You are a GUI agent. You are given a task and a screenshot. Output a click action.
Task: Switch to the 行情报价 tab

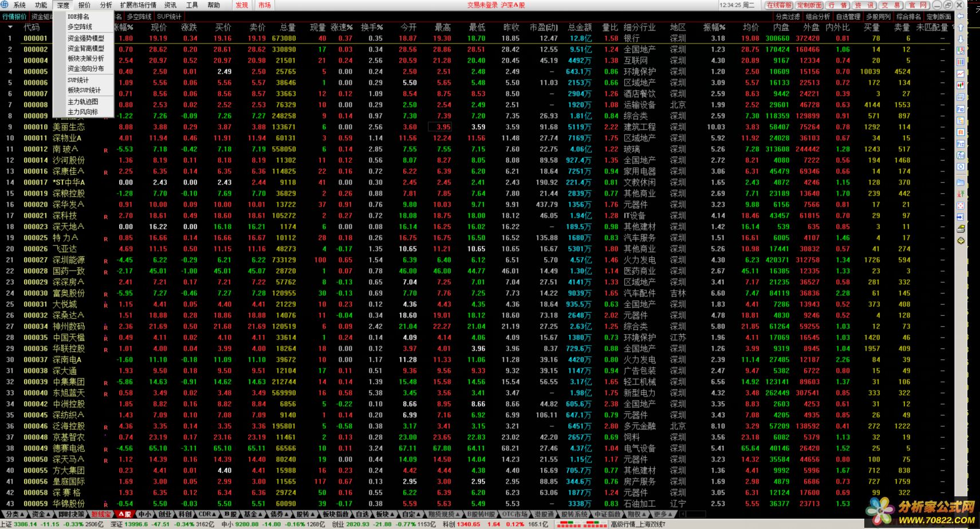pyautogui.click(x=14, y=17)
